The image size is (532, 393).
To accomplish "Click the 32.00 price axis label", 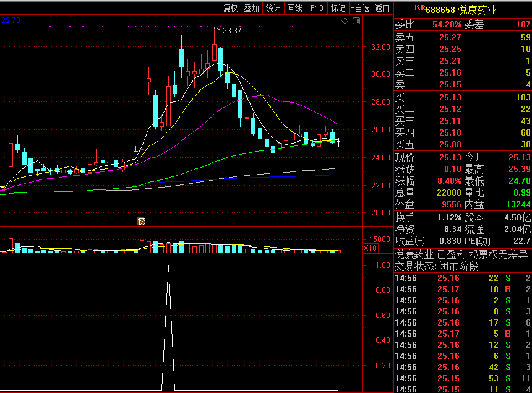I will (x=380, y=47).
